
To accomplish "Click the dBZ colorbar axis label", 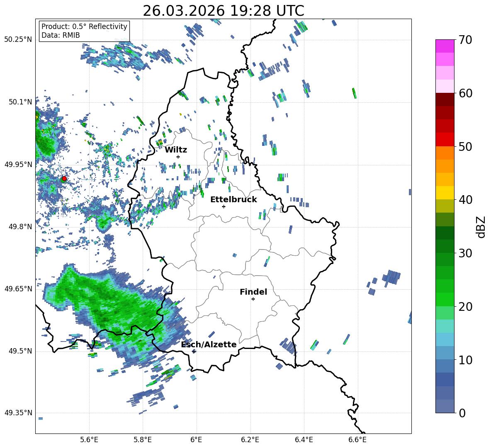I will (x=481, y=227).
